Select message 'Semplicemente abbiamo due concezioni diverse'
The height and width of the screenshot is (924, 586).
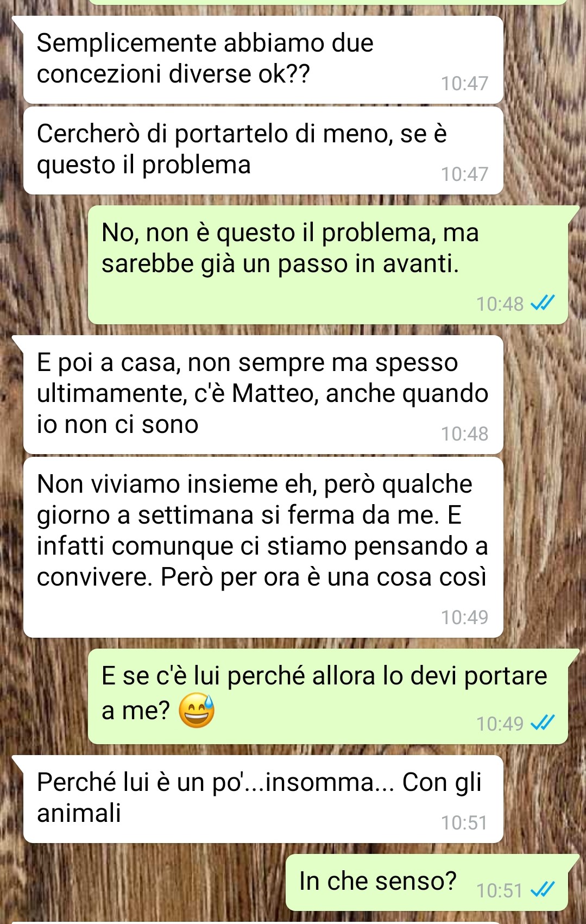263,59
